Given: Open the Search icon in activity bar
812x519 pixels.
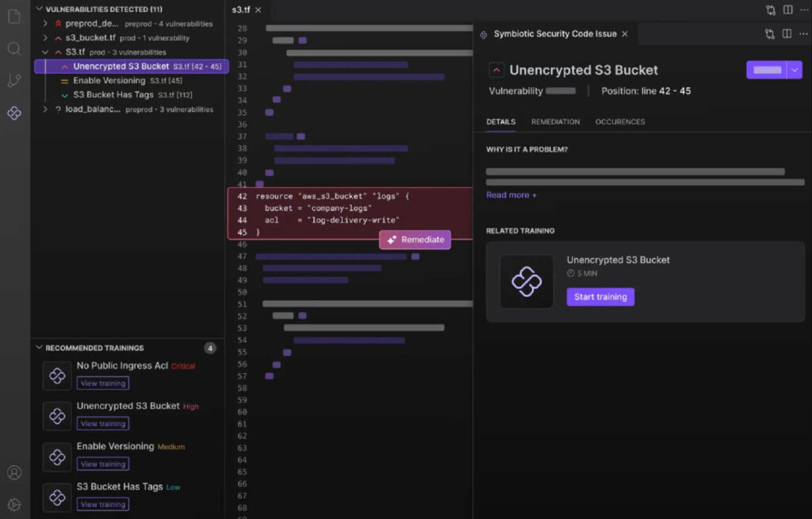Looking at the screenshot, I should [14, 48].
